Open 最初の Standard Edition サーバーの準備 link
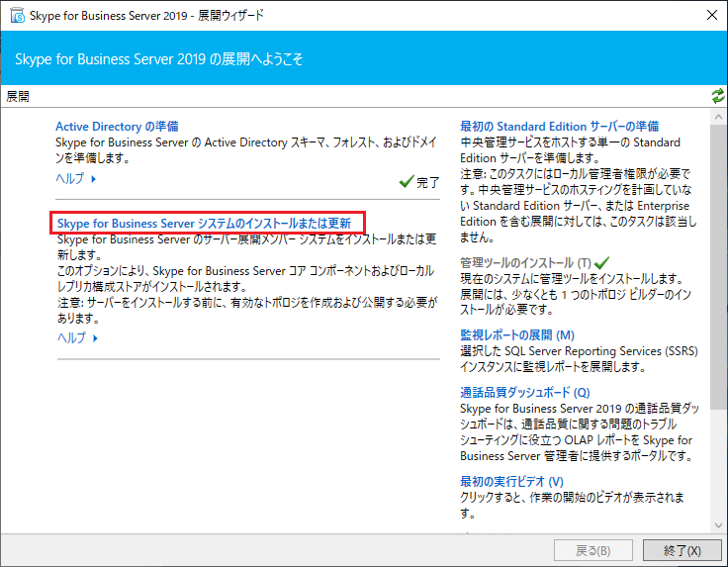 [x=560, y=127]
